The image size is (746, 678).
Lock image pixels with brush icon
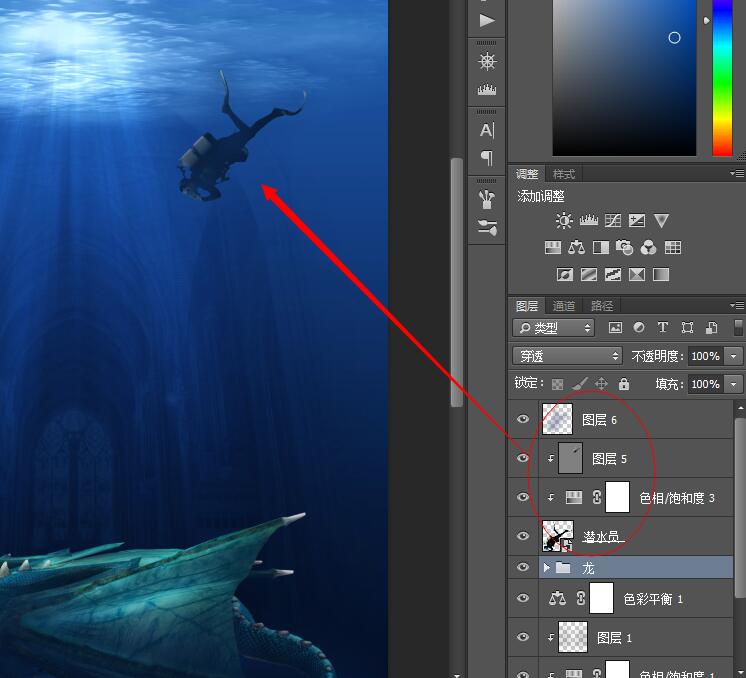579,383
